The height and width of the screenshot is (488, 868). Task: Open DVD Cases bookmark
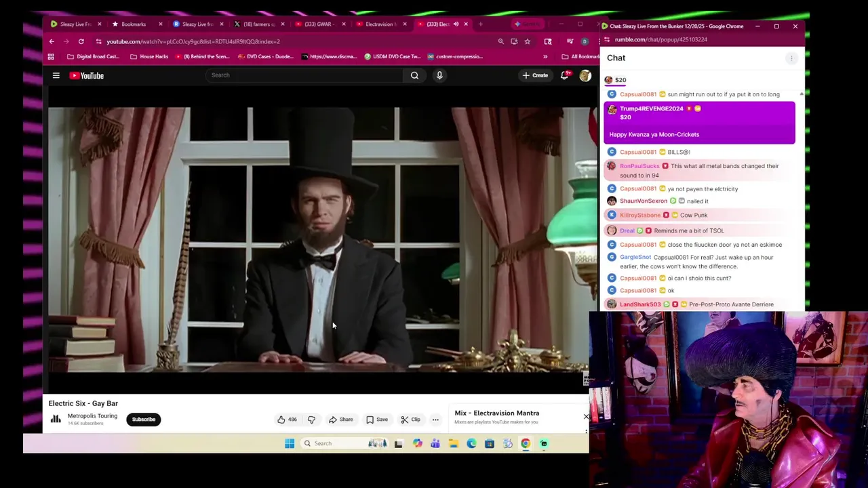coord(265,57)
